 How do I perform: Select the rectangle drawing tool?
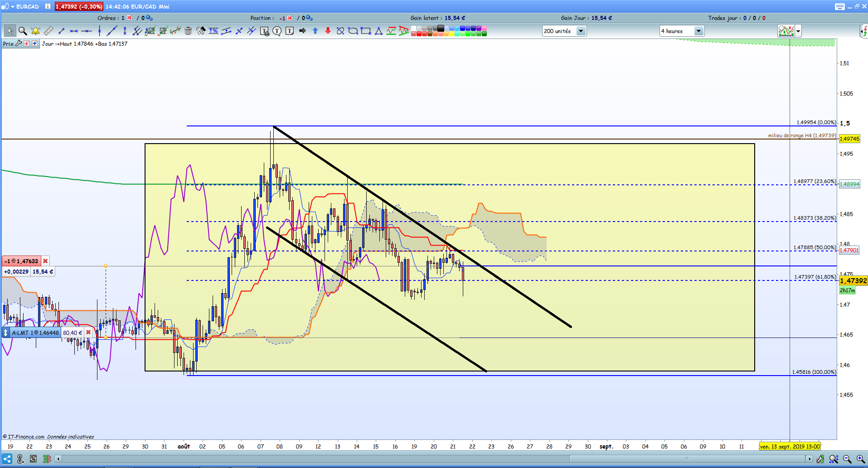point(366,31)
